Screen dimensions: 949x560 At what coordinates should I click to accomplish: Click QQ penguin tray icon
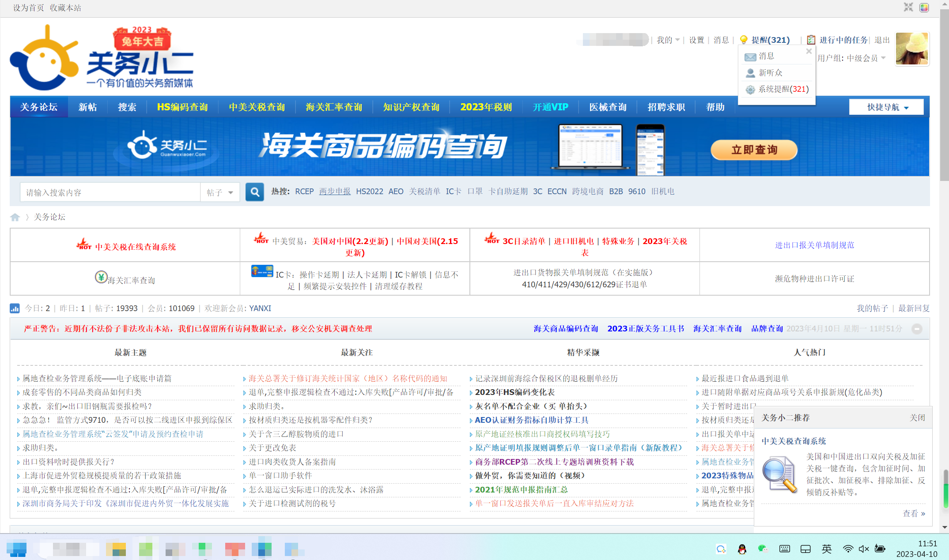742,549
